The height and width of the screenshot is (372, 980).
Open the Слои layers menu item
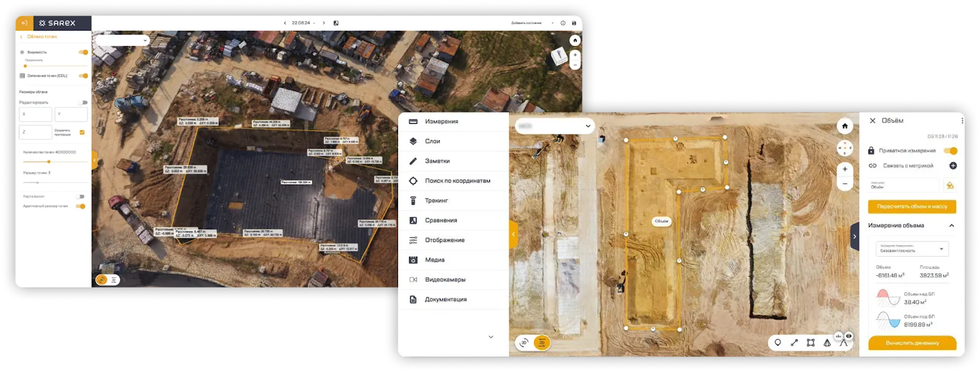432,142
